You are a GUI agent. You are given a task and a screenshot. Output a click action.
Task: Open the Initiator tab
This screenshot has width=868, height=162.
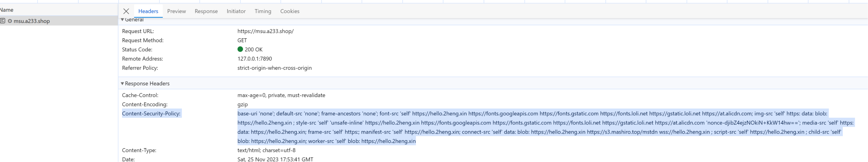(x=236, y=11)
